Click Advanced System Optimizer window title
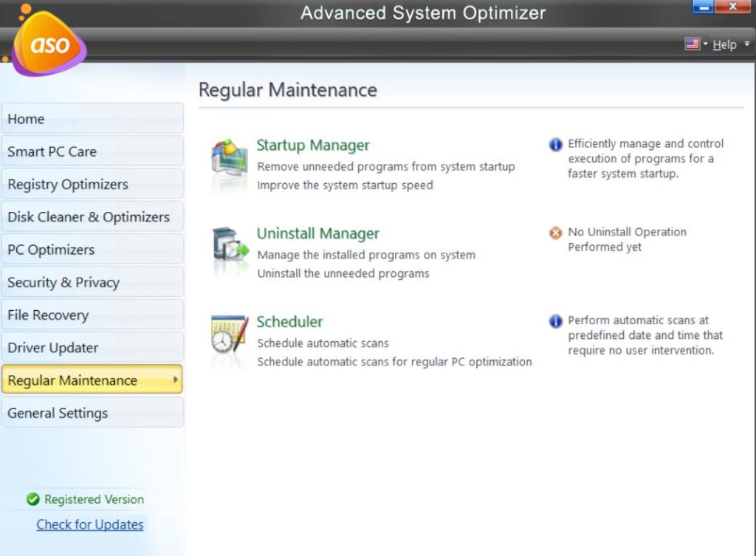The image size is (756, 556). (423, 13)
